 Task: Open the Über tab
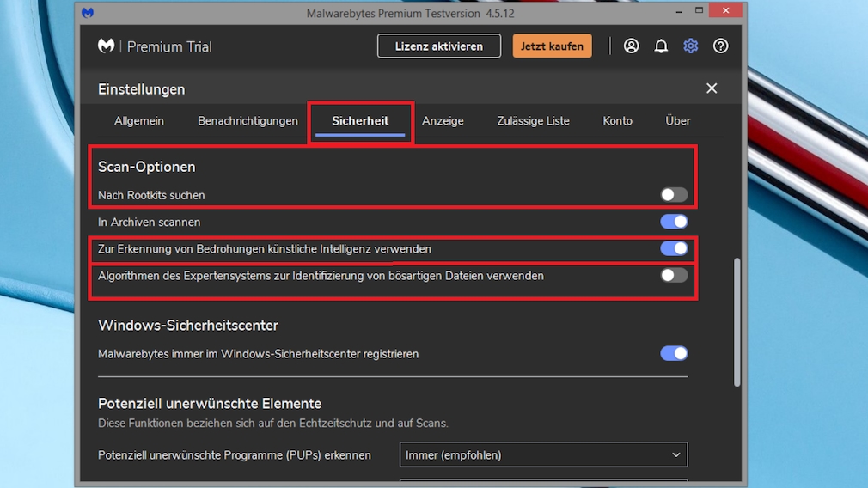[677, 120]
